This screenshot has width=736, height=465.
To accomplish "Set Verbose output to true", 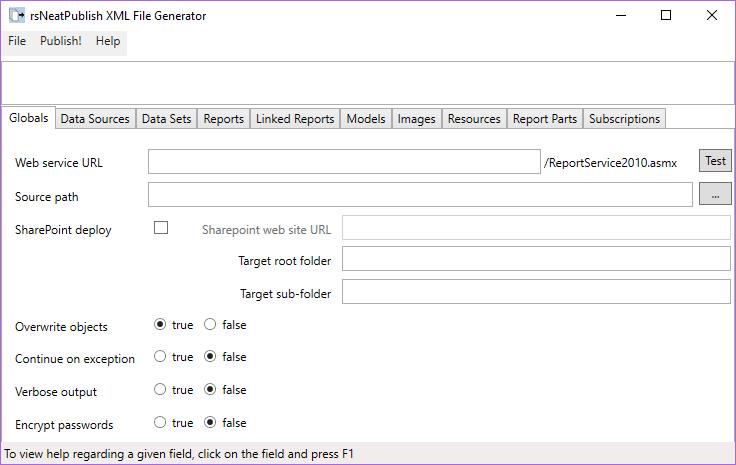I will click(x=160, y=390).
